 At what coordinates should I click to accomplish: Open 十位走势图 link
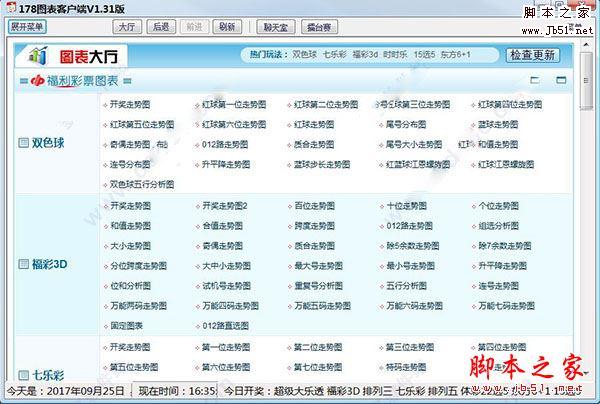(406, 206)
